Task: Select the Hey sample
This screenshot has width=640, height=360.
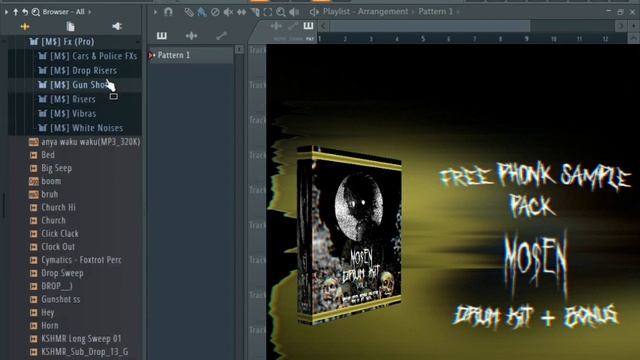Action: (x=42, y=313)
